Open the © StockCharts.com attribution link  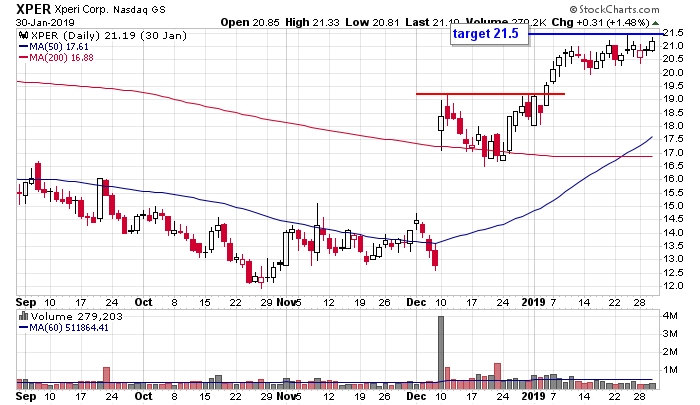(x=614, y=9)
